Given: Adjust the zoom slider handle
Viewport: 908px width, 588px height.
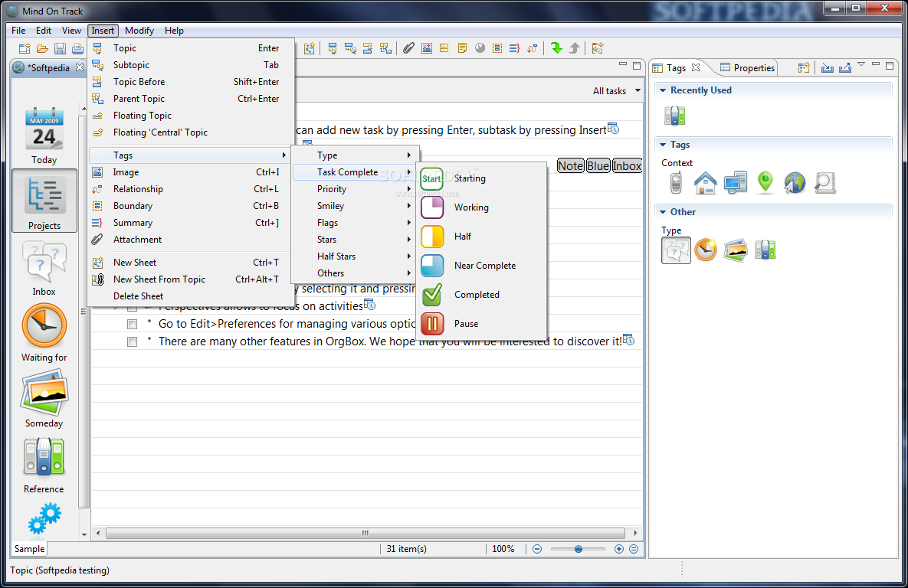Looking at the screenshot, I should [578, 549].
